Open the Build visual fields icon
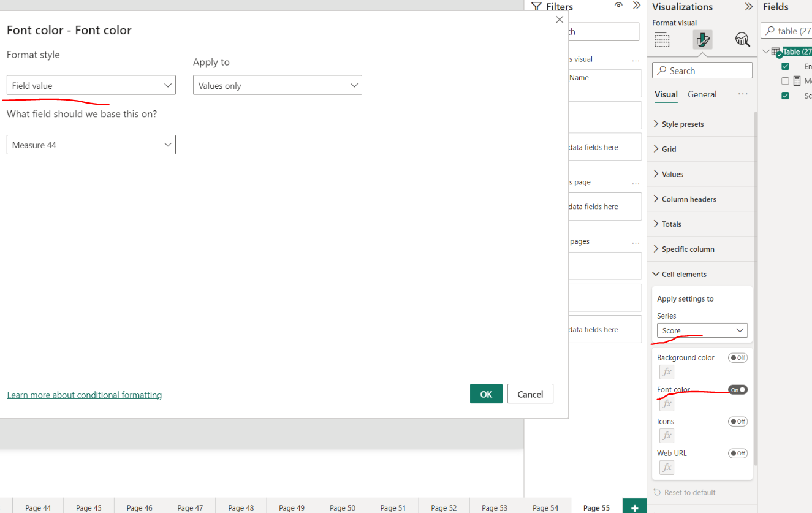The width and height of the screenshot is (812, 513). (661, 40)
